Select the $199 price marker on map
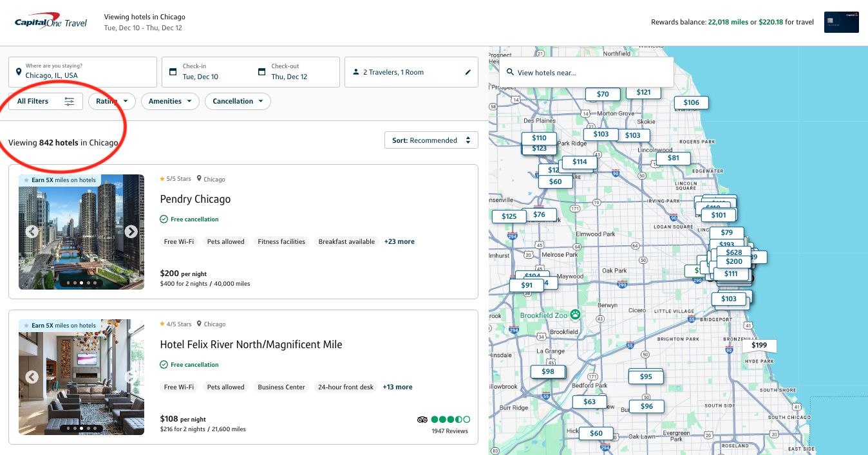This screenshot has height=455, width=868. [759, 346]
